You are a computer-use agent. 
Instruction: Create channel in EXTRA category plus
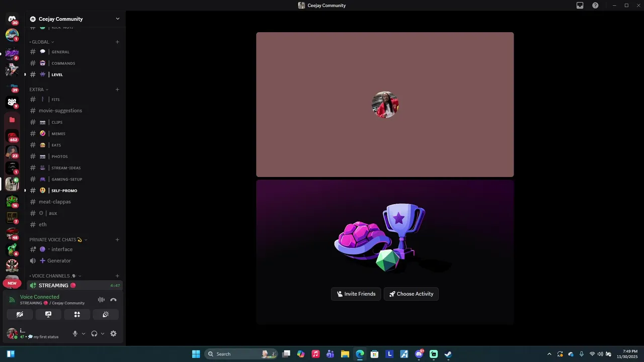[x=117, y=89]
